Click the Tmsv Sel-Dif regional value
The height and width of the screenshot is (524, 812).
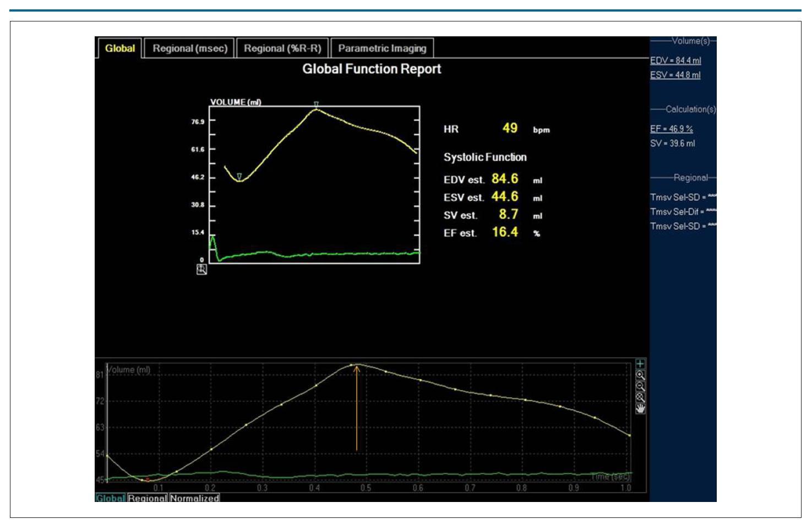[683, 211]
